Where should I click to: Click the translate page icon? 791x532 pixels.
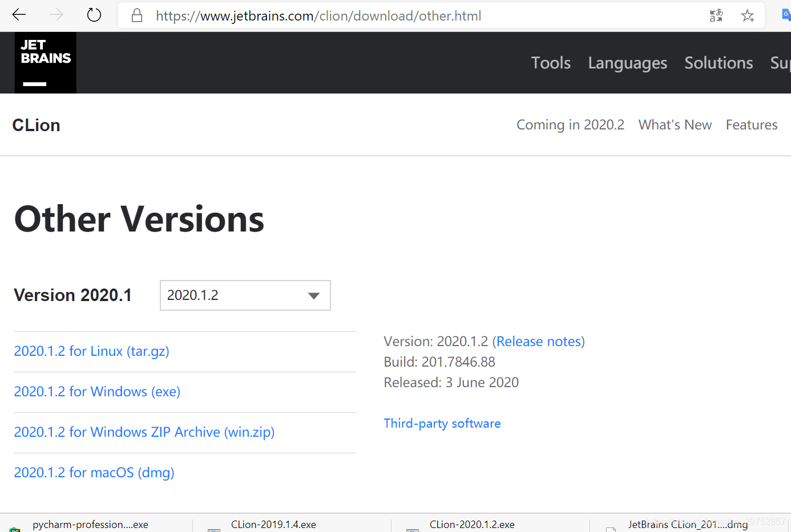click(716, 15)
